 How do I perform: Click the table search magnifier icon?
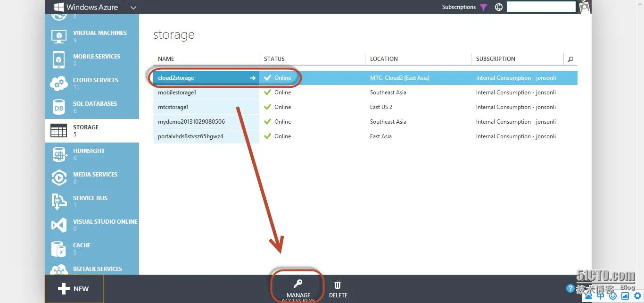[x=570, y=59]
